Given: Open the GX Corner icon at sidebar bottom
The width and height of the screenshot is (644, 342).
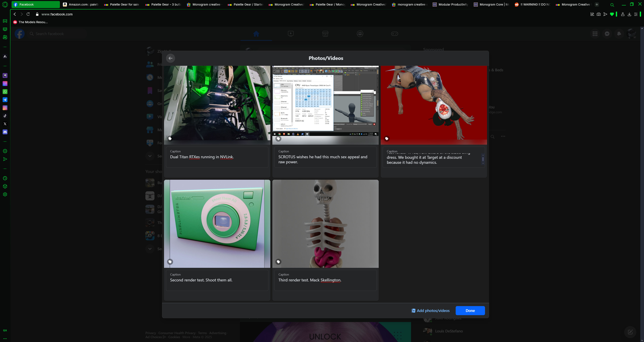Looking at the screenshot, I should [x=5, y=330].
